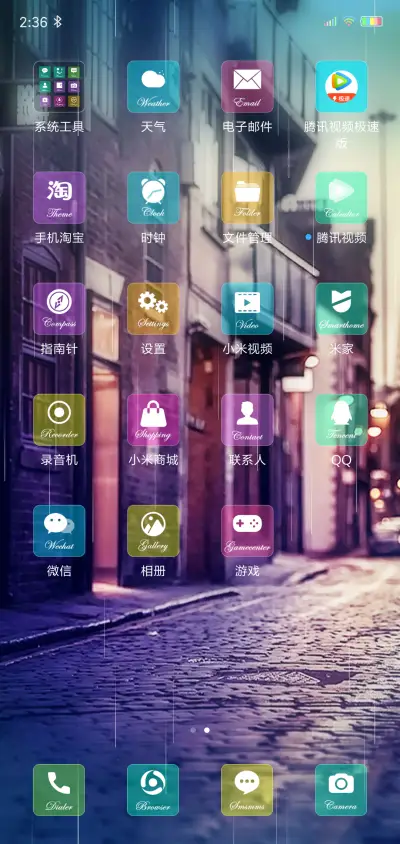The height and width of the screenshot is (844, 400).
Task: Open 微信 Wechat app
Action: (59, 531)
